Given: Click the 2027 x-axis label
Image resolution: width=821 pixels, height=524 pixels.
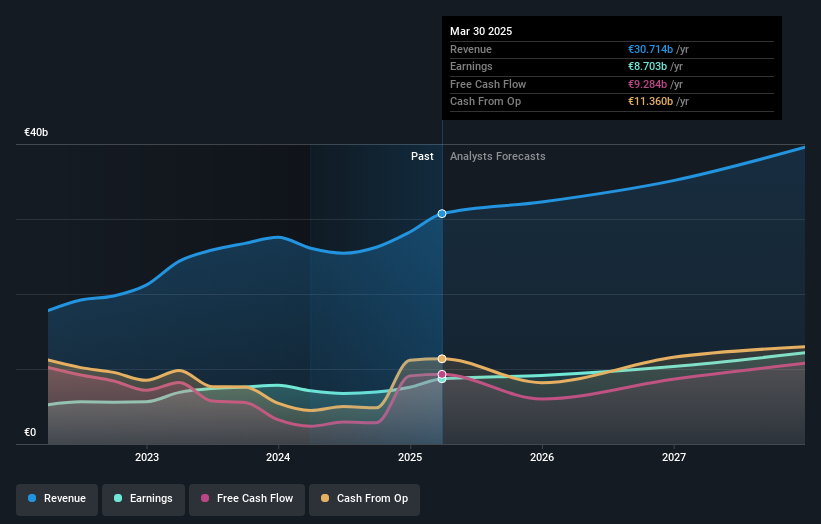Looking at the screenshot, I should 674,458.
